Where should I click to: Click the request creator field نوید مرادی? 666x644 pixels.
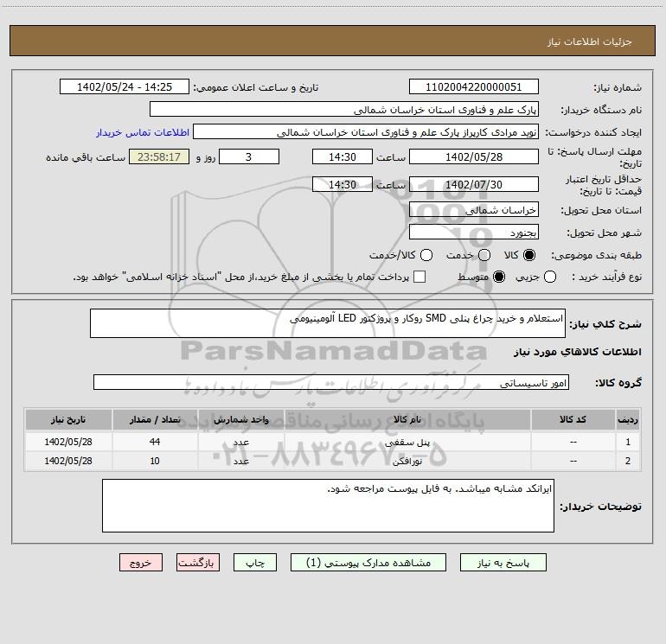pyautogui.click(x=366, y=132)
